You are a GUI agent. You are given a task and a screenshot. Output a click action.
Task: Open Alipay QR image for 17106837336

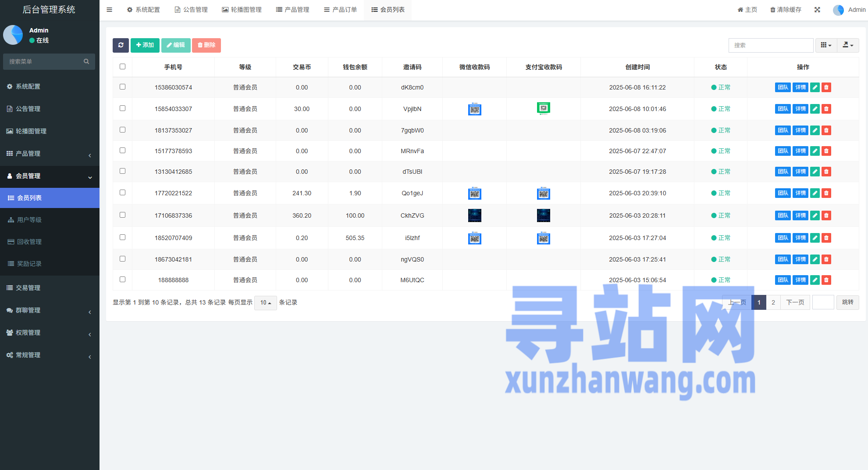tap(543, 215)
